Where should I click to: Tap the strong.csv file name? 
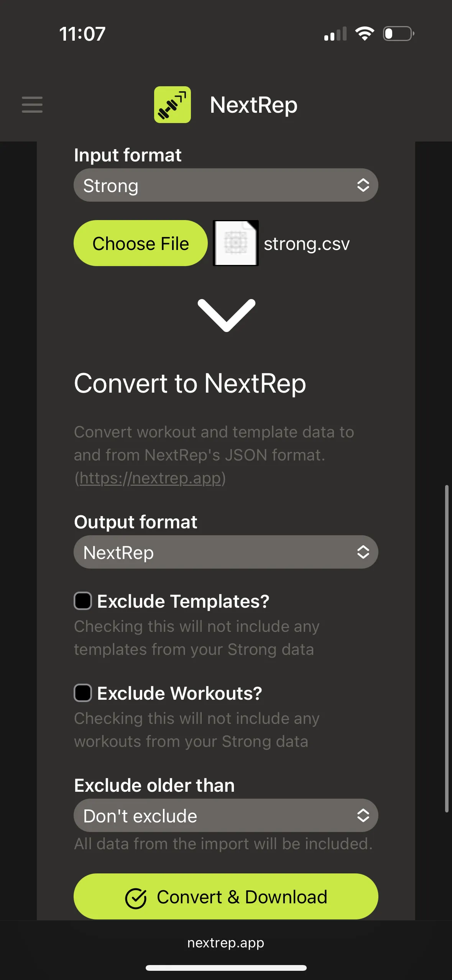tap(307, 244)
